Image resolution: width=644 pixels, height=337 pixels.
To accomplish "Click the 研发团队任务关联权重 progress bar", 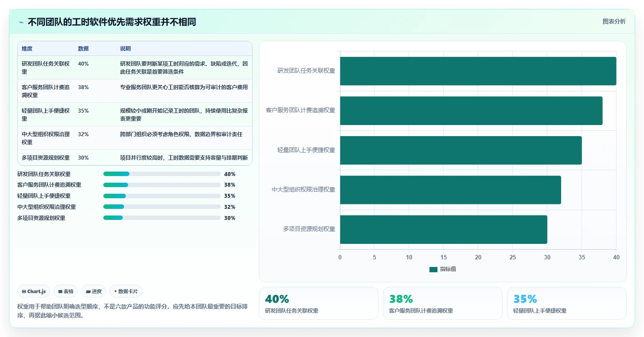I will 162,174.
